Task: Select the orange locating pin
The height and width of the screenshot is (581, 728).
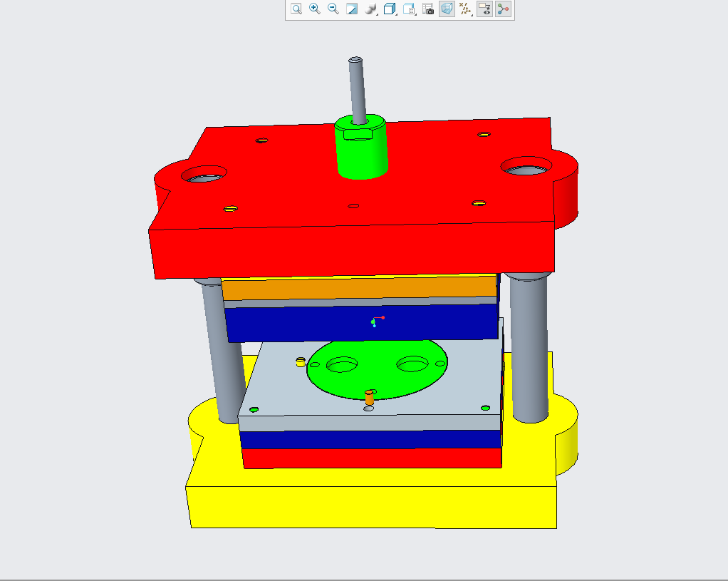Action: [369, 397]
